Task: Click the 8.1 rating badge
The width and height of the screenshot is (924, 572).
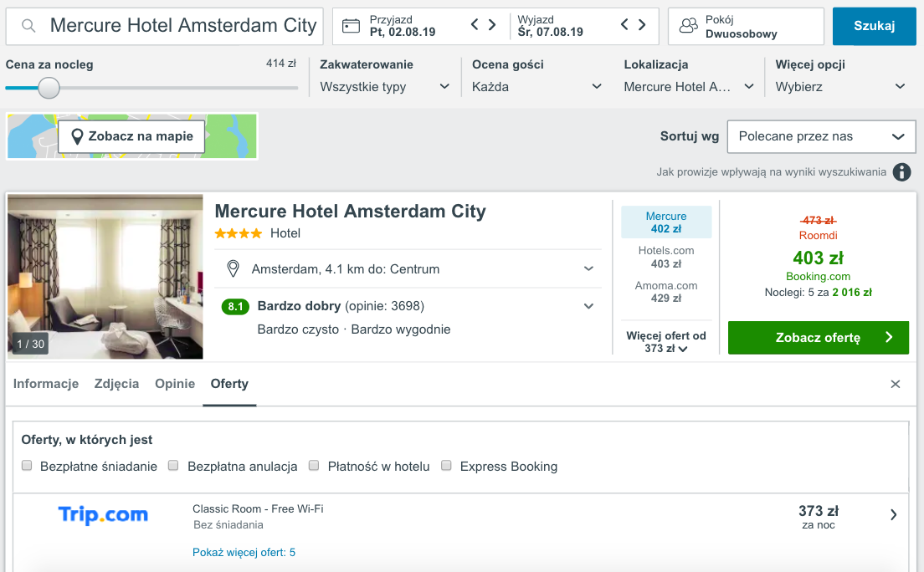Action: pyautogui.click(x=235, y=306)
